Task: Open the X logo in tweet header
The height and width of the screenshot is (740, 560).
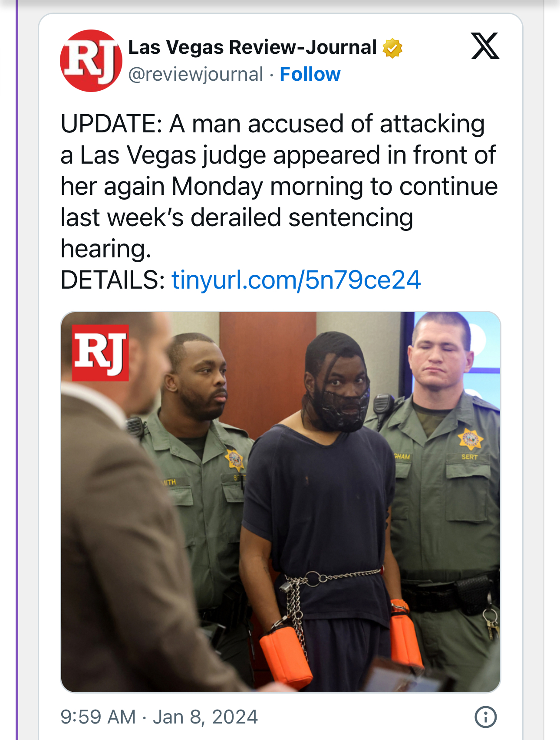Action: click(x=485, y=46)
